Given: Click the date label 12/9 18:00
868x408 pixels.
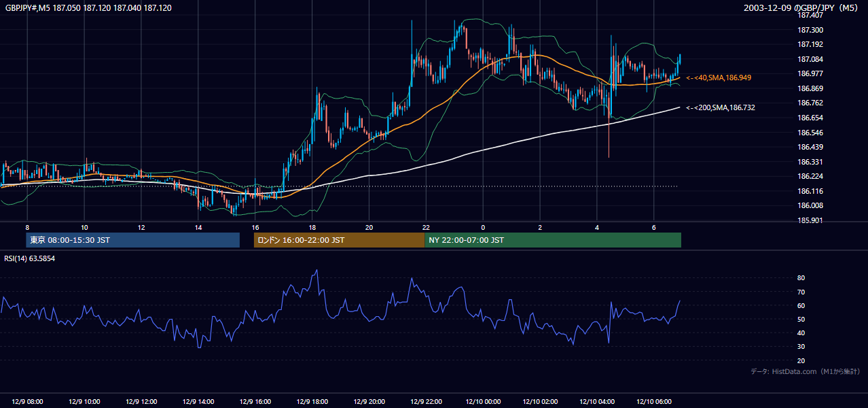Looking at the screenshot, I should point(312,402).
